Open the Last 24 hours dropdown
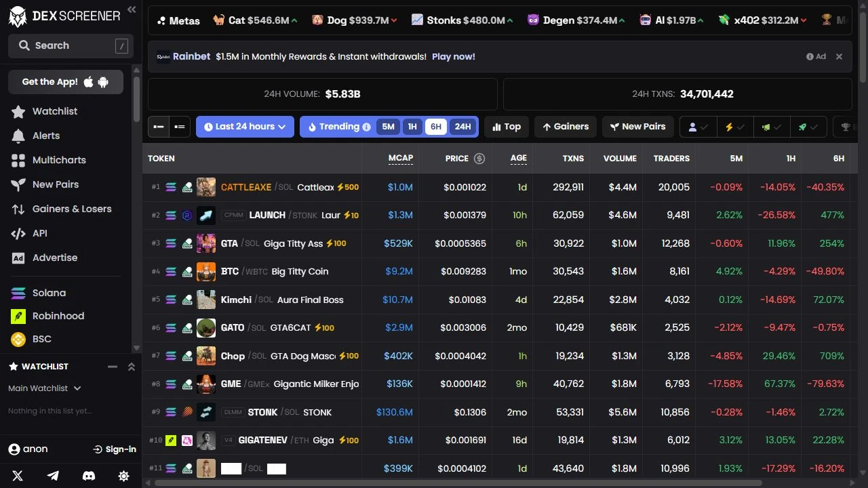Image resolution: width=868 pixels, height=488 pixels. click(245, 127)
